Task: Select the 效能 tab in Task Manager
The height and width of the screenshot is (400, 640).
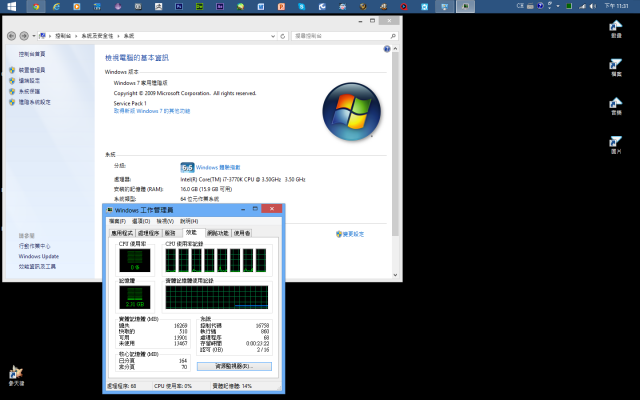Action: (x=192, y=232)
